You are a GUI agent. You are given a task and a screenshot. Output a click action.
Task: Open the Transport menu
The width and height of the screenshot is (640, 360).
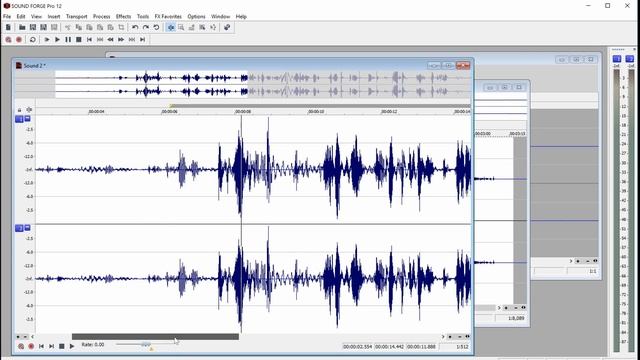(x=77, y=16)
